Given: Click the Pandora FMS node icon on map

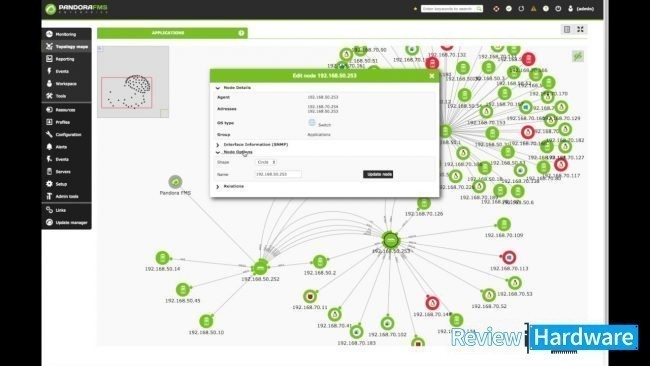Looking at the screenshot, I should tap(175, 182).
